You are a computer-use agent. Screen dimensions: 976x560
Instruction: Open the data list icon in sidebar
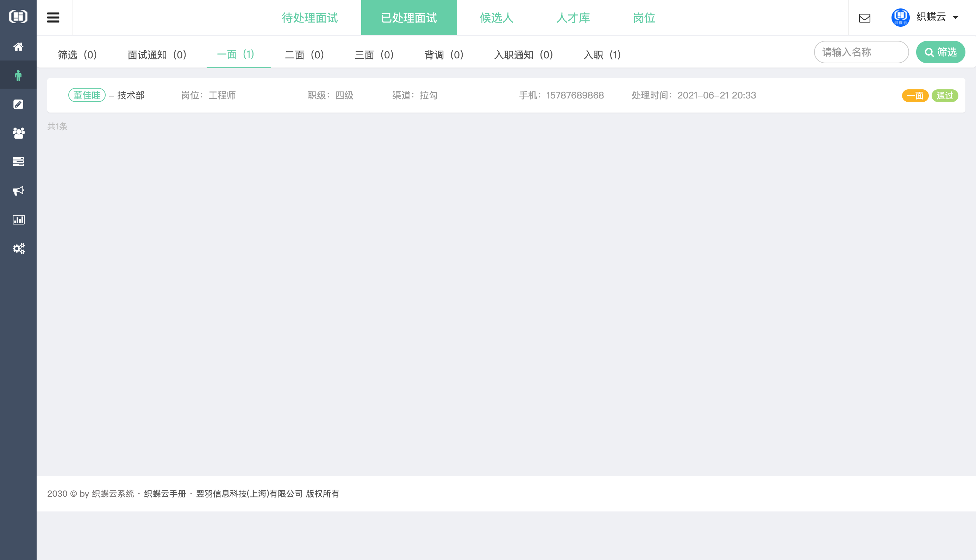(x=18, y=161)
